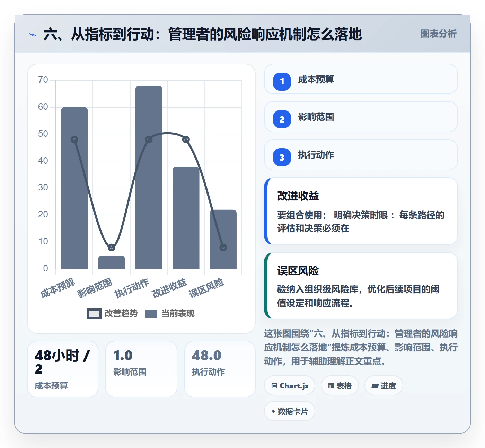
Task: Click the 改进收益 x-axis label
Action: 169,288
